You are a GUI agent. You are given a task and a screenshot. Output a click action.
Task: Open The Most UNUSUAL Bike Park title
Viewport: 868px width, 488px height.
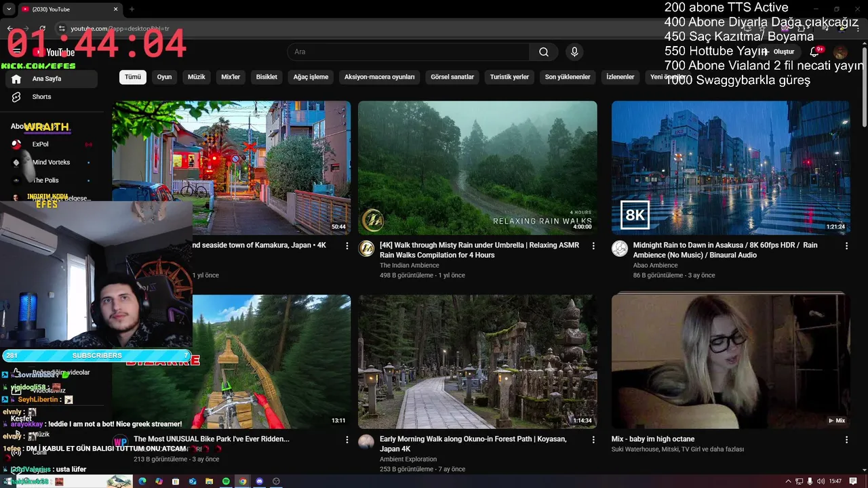212,439
